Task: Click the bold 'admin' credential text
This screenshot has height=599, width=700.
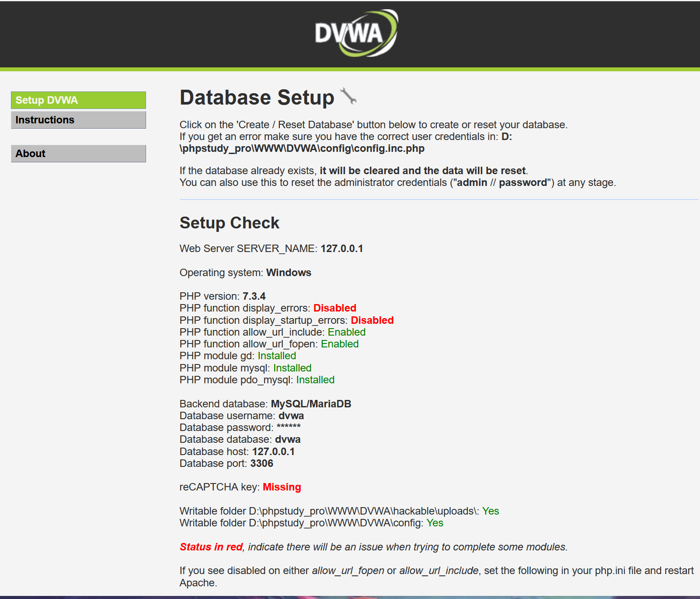Action: coord(472,182)
